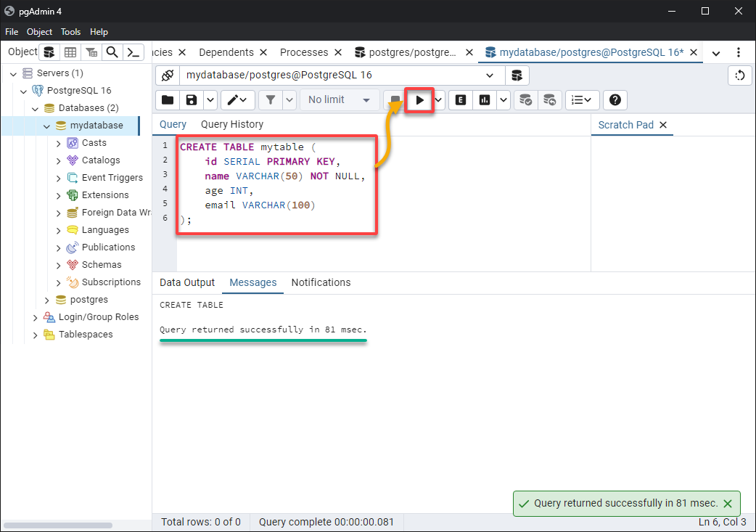Viewport: 756px width, 532px height.
Task: Open the Help menu
Action: pyautogui.click(x=99, y=32)
